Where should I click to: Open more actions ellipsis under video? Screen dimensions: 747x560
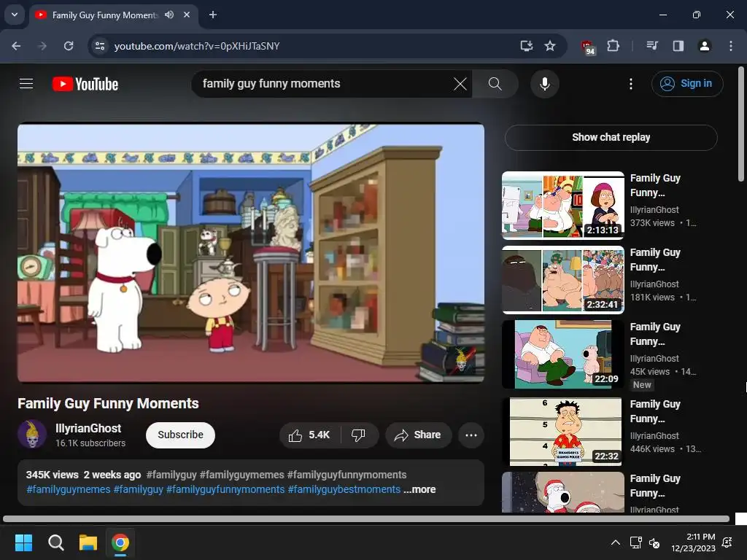[x=471, y=435]
